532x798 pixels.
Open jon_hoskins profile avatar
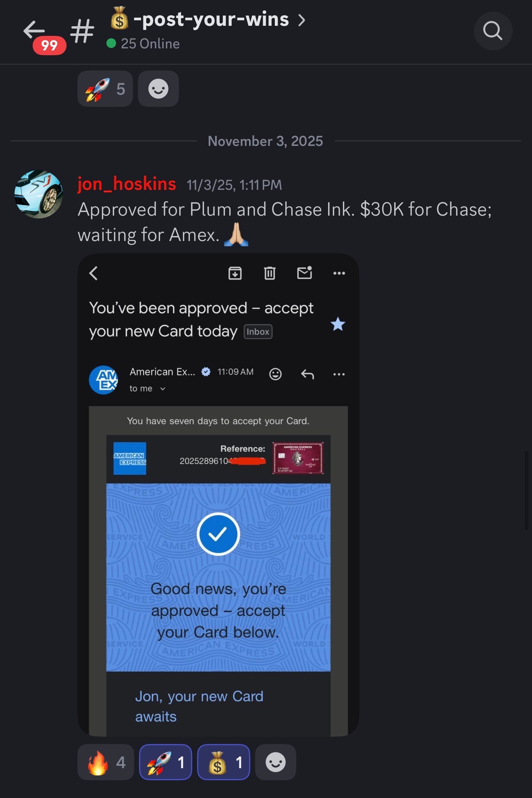(39, 194)
